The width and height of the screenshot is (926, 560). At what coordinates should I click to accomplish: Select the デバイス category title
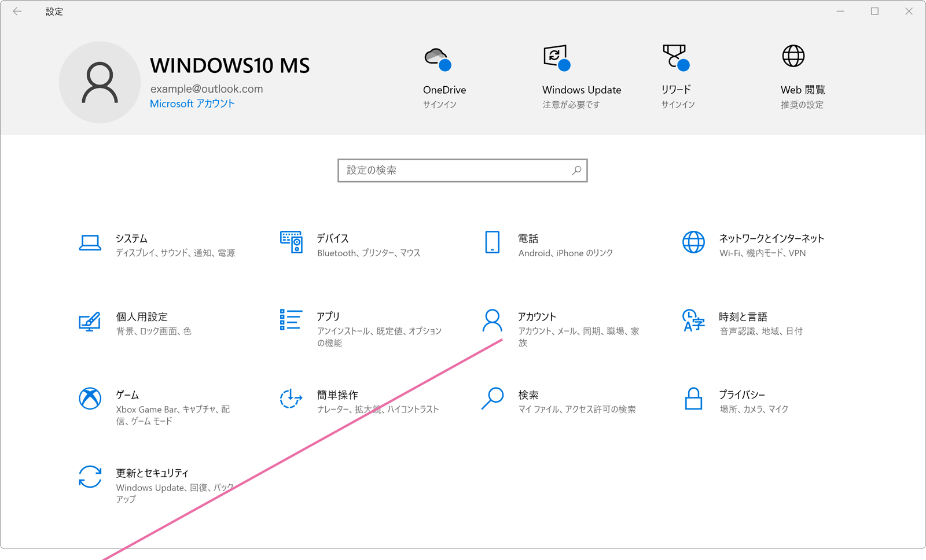coord(333,238)
